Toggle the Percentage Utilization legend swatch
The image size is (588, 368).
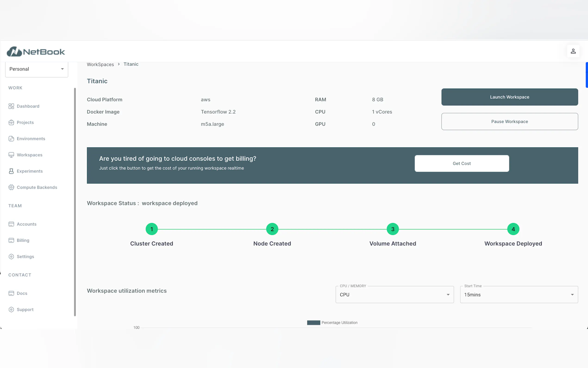(x=313, y=323)
